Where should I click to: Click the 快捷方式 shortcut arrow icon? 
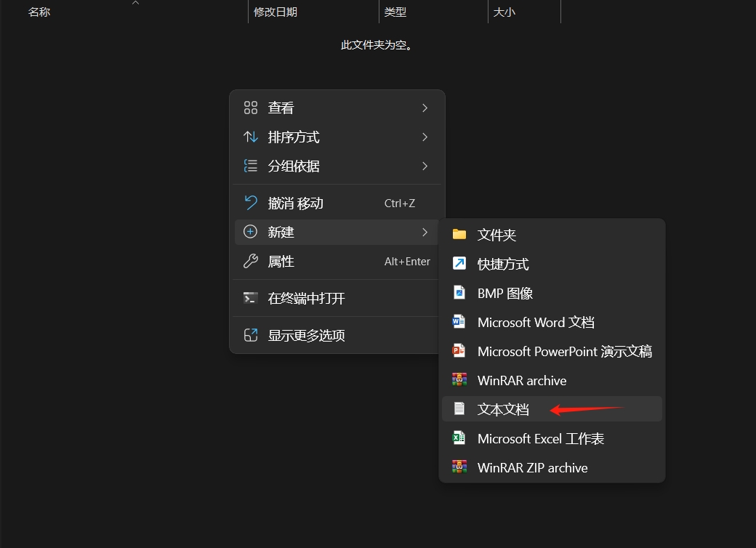coord(459,264)
